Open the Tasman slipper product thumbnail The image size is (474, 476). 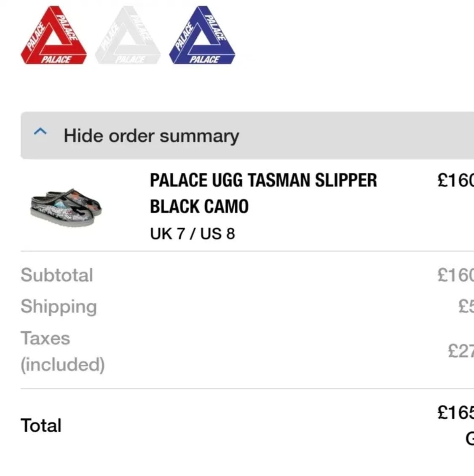point(66,207)
